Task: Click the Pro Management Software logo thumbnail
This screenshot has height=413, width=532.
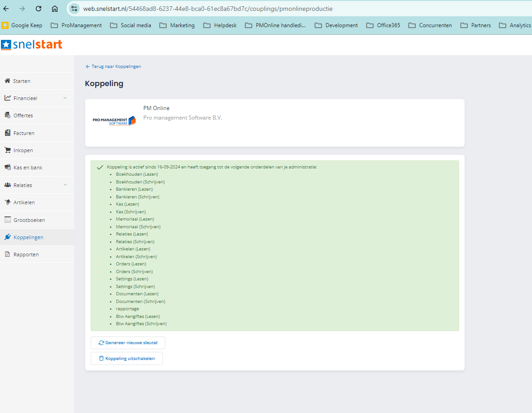Action: tap(114, 121)
